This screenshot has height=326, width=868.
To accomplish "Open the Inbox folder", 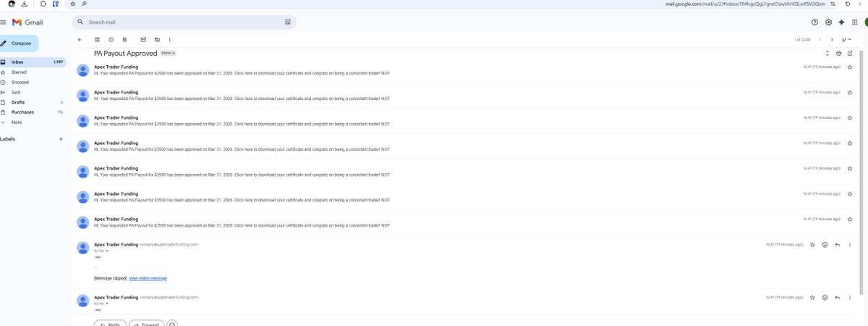I will (33, 62).
